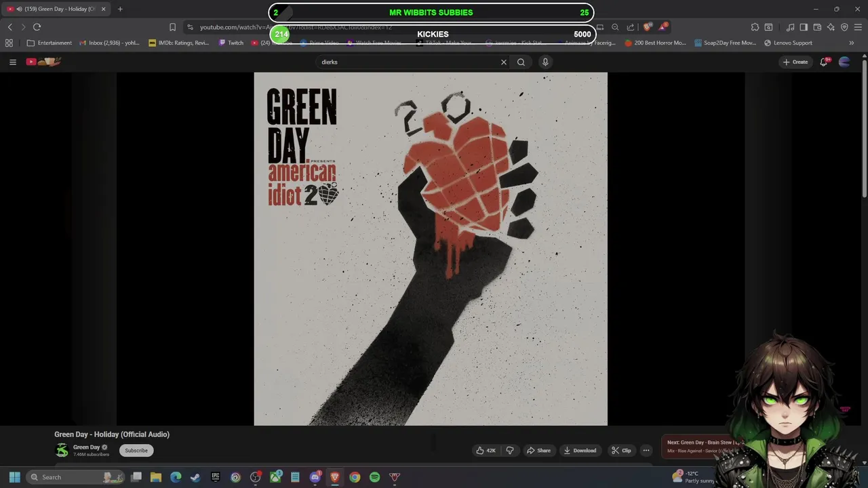Open the YouTube hamburger guide menu
Screen dimensions: 868x488
[12, 62]
